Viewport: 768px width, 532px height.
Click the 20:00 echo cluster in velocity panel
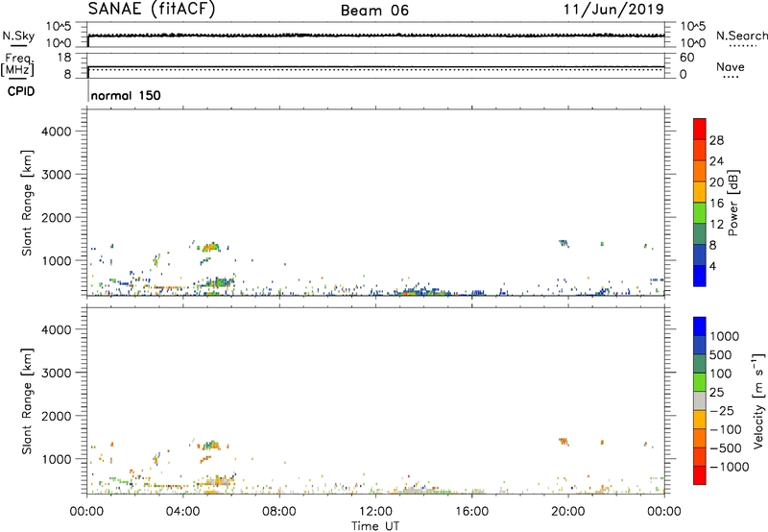point(564,442)
